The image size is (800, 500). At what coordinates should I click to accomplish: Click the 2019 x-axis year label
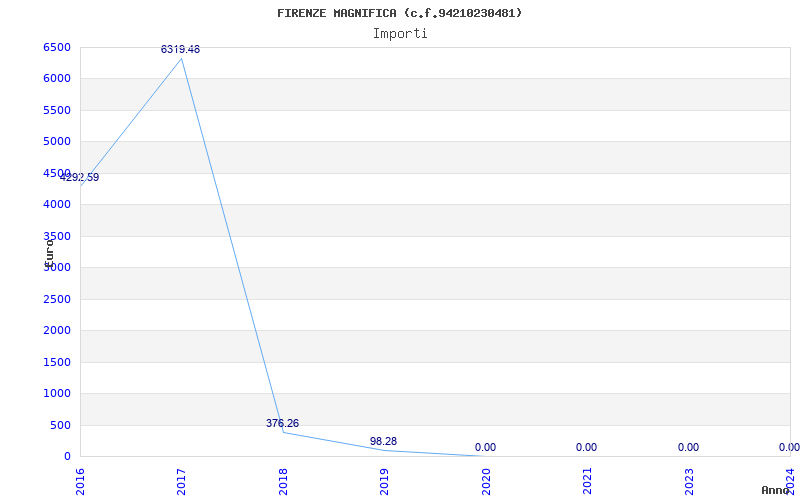click(x=385, y=480)
